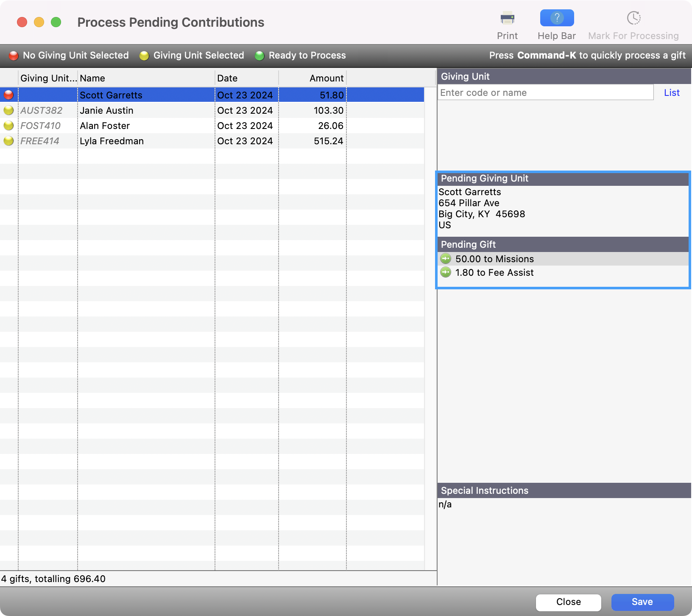This screenshot has height=616, width=692.
Task: Open the Help Bar
Action: point(556,19)
